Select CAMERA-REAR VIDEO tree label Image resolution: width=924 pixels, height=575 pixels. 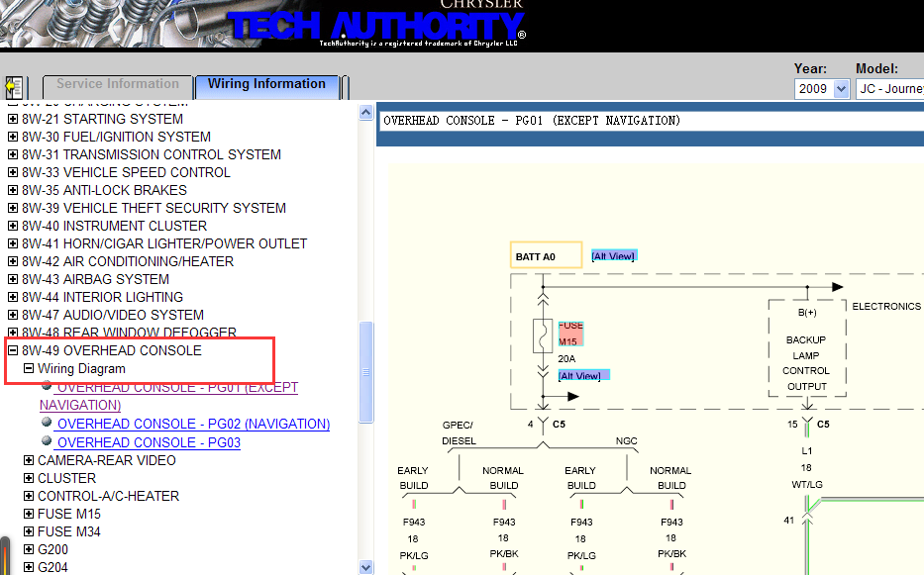click(107, 461)
